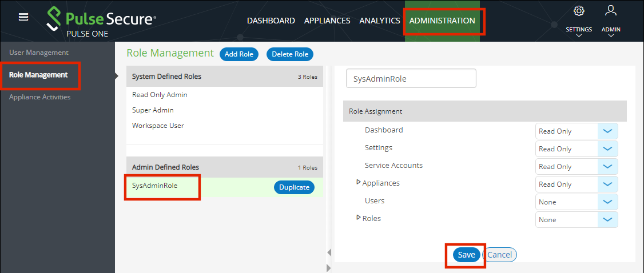
Task: Open User Management in sidebar
Action: [x=39, y=53]
